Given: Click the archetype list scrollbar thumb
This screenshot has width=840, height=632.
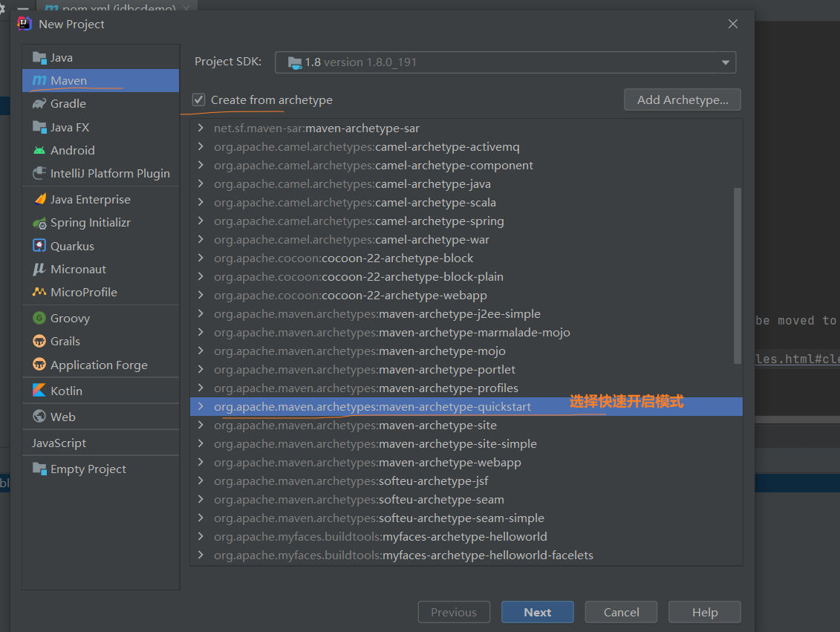Looking at the screenshot, I should (x=738, y=276).
